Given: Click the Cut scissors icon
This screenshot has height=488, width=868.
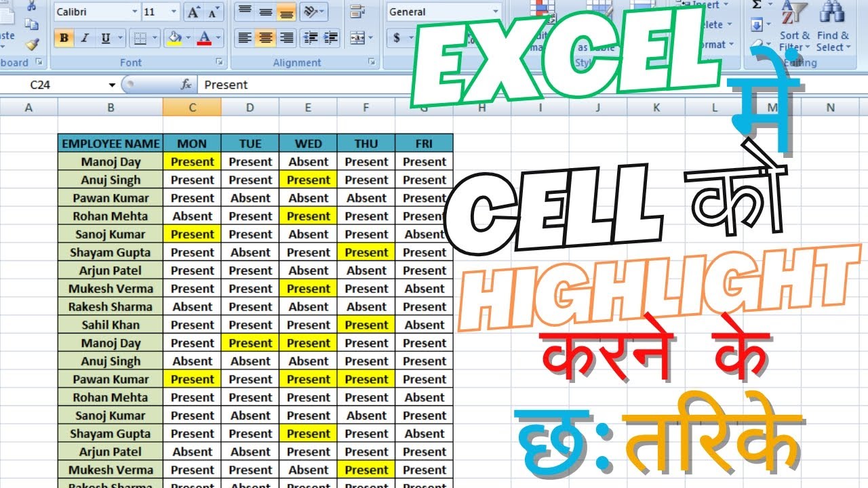Looking at the screenshot, I should click(x=31, y=5).
